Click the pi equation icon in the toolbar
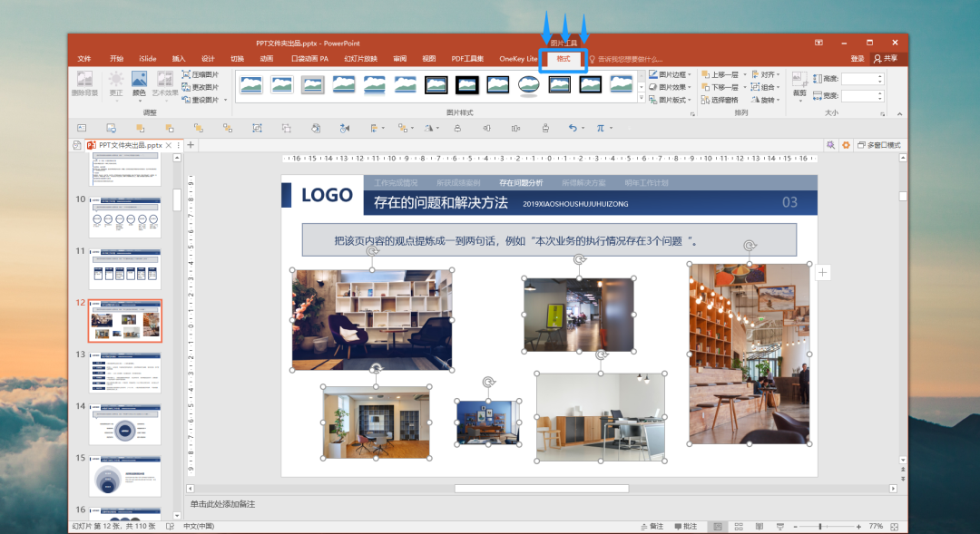Image resolution: width=980 pixels, height=534 pixels. coord(600,128)
